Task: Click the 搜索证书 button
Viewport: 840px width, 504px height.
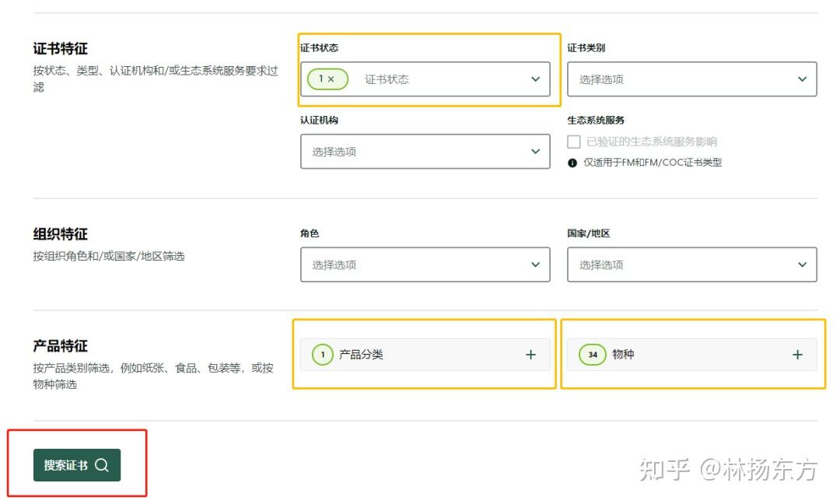Action: [76, 464]
